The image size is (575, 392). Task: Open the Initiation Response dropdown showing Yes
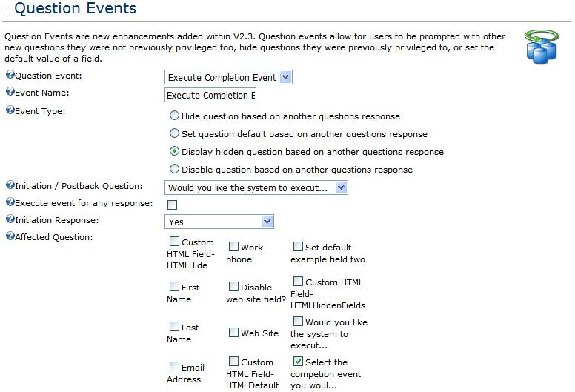tap(219, 222)
